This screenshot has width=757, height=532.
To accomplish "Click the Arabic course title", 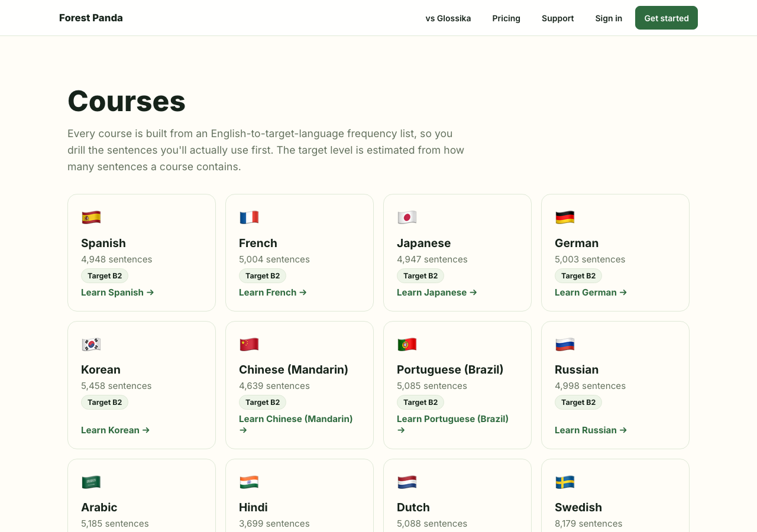I will click(x=99, y=507).
